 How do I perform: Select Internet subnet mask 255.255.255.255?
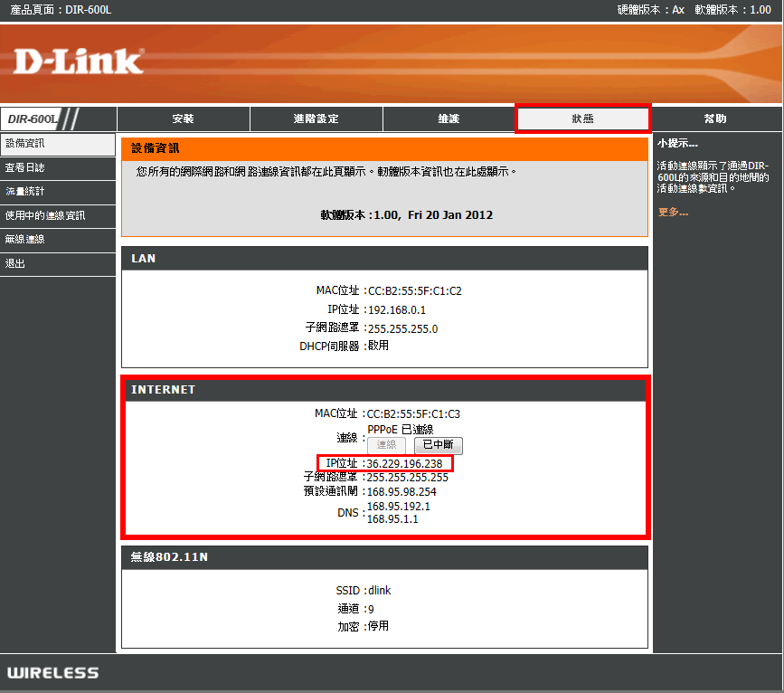pyautogui.click(x=408, y=478)
